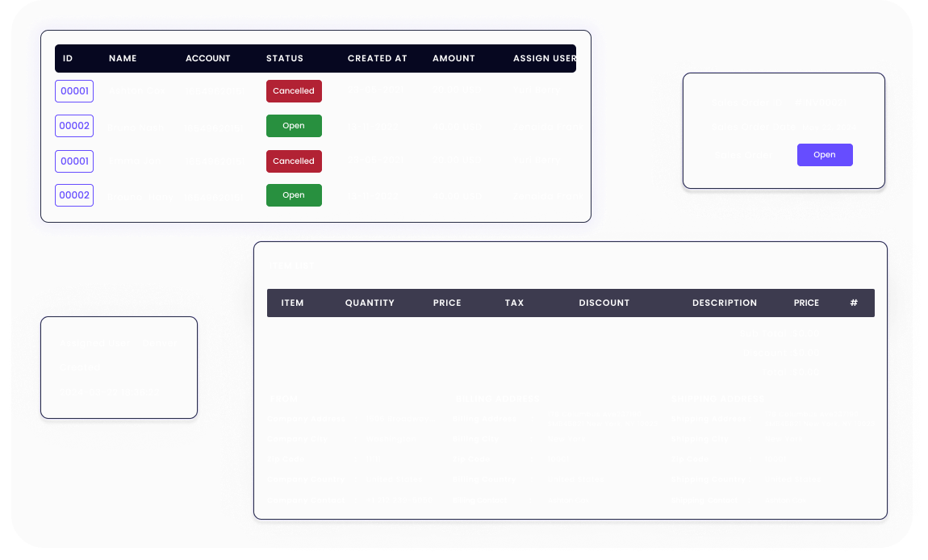Click ID badge in Emma Jon row
The image size is (928, 560).
pos(74,161)
